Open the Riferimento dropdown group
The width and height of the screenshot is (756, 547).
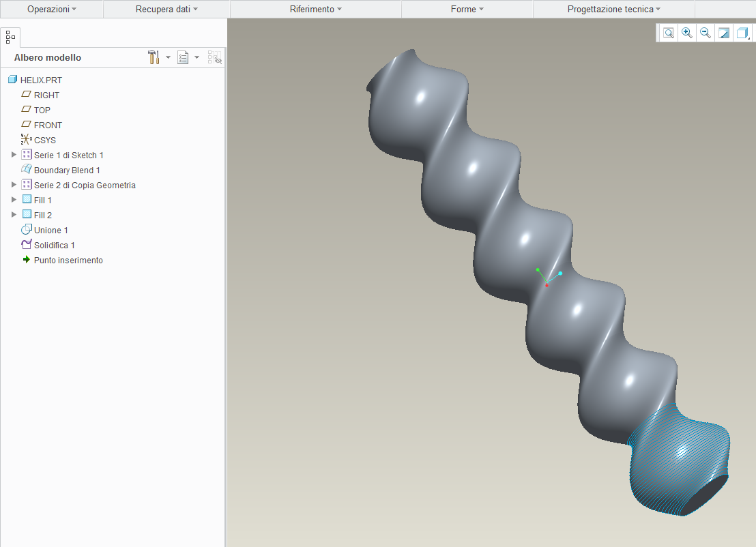(315, 9)
